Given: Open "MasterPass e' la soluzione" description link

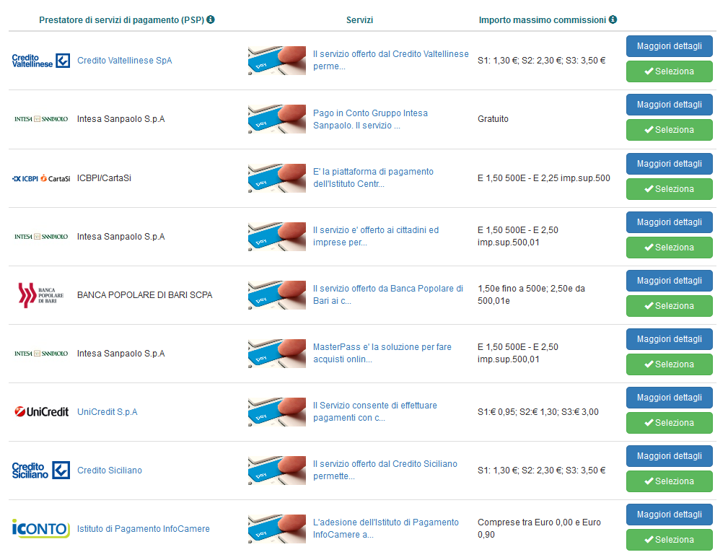Looking at the screenshot, I should [382, 354].
